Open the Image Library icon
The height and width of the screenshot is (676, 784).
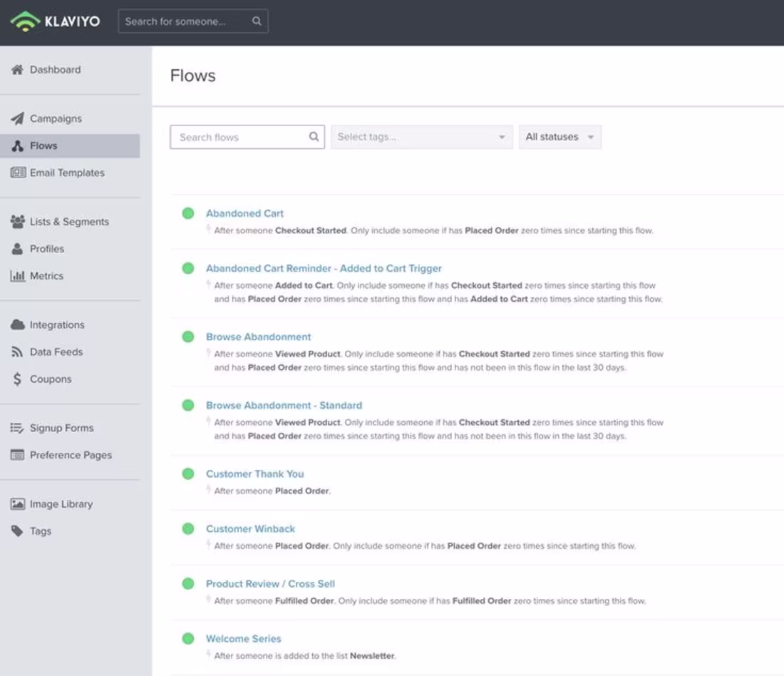tap(19, 503)
